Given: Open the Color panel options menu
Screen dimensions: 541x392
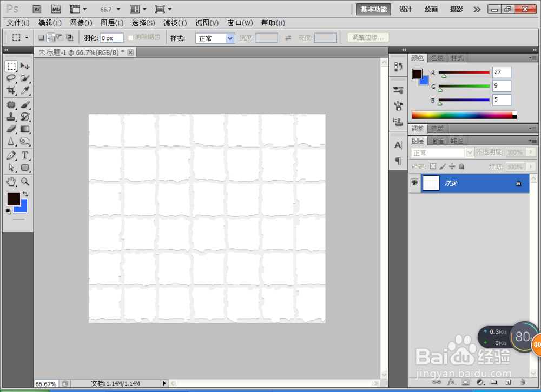Looking at the screenshot, I should (533, 58).
